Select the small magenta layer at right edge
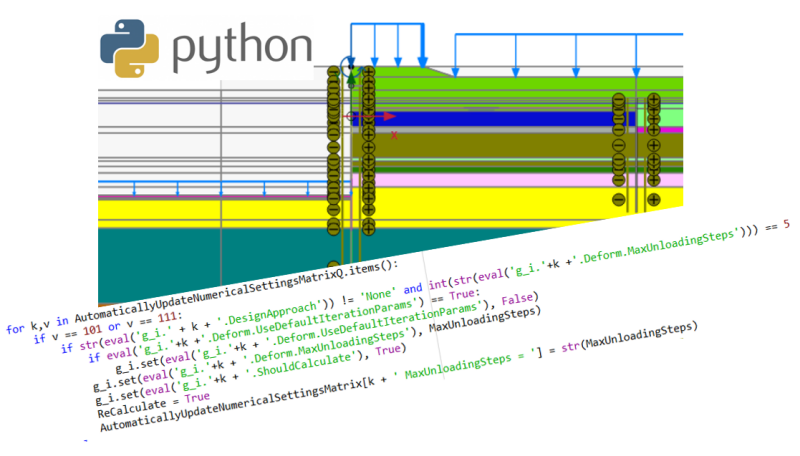Image resolution: width=800 pixels, height=456 pixels. coord(659,130)
